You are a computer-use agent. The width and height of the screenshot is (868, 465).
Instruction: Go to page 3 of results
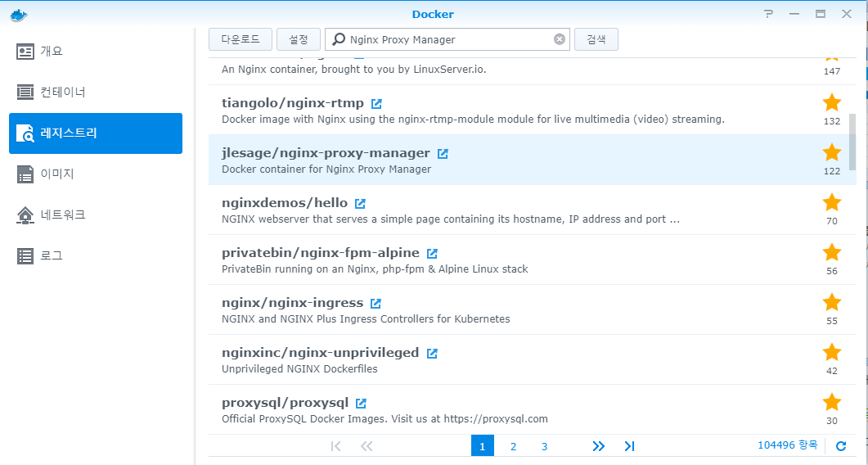[x=544, y=446]
